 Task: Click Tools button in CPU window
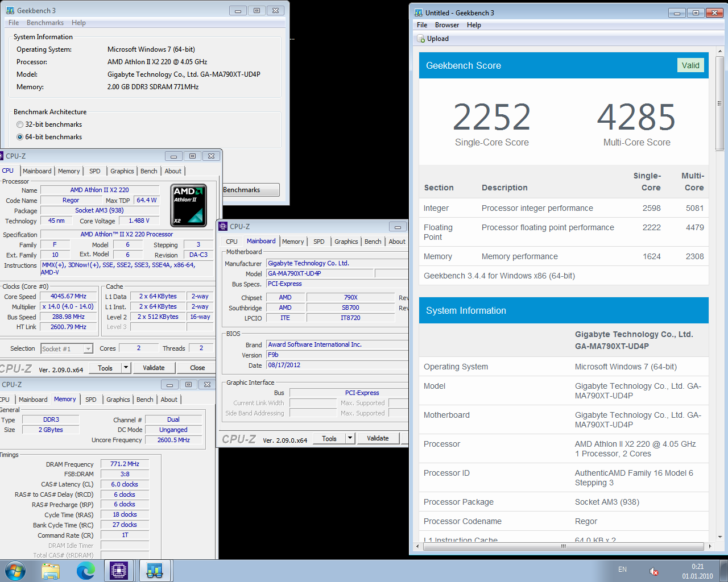[x=105, y=368]
